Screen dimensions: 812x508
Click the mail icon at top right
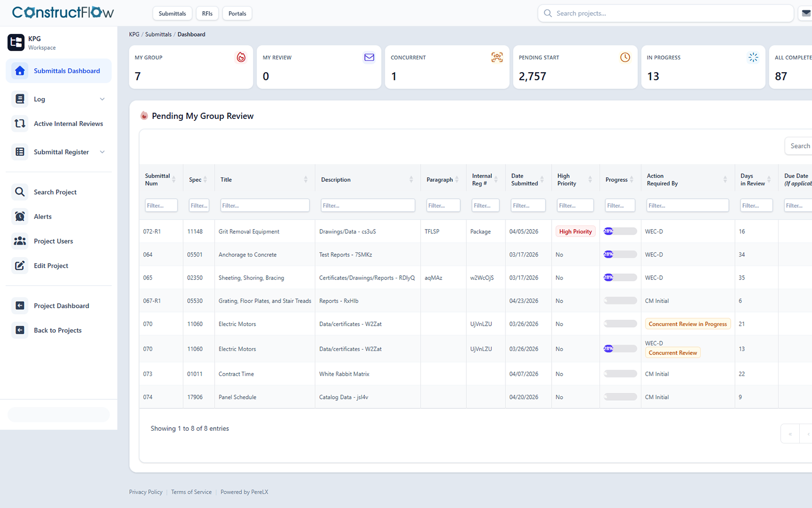click(806, 13)
